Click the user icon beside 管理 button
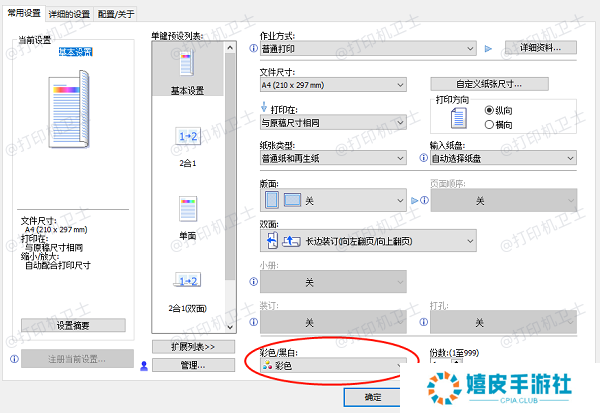600x413 pixels. pos(144,366)
